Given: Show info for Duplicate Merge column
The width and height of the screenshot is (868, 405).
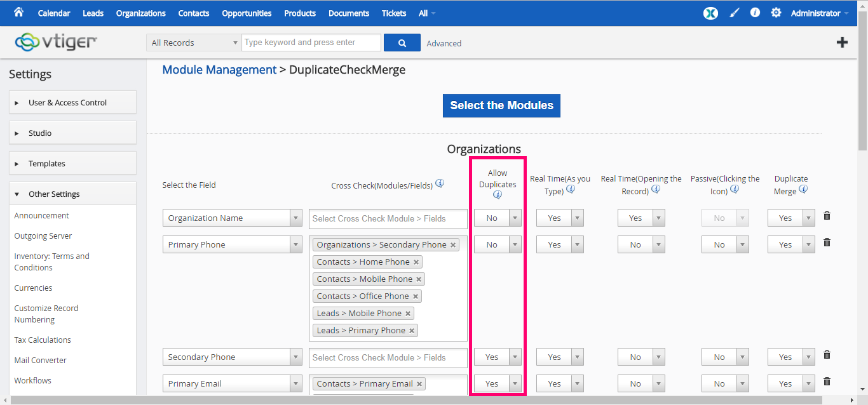Looking at the screenshot, I should (x=803, y=189).
